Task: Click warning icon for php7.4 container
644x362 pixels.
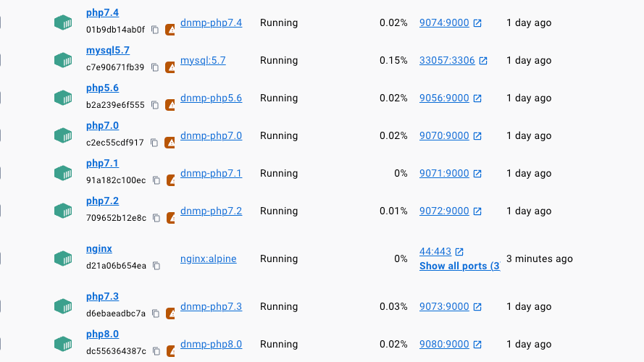Action: (x=170, y=30)
